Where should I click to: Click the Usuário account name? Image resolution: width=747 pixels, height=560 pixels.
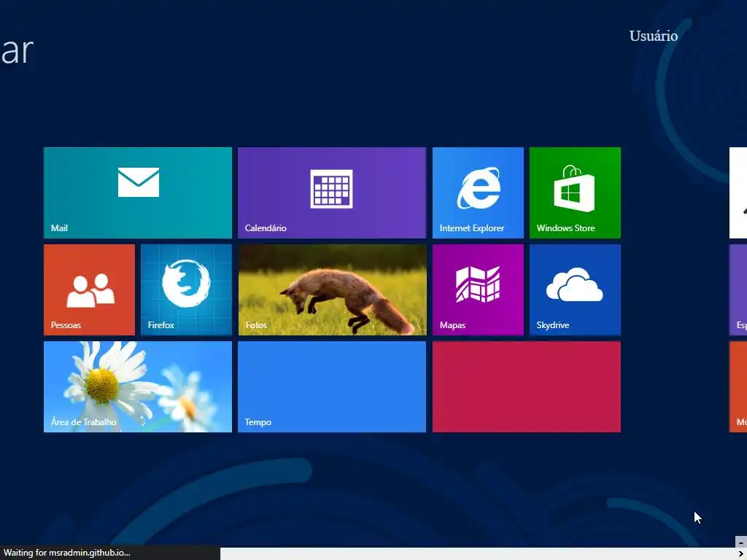[653, 36]
